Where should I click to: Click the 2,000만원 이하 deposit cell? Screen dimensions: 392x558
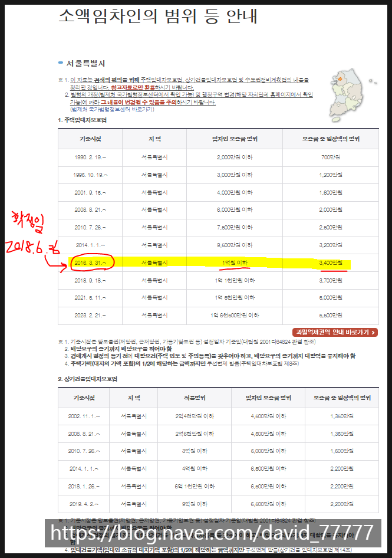[x=235, y=157]
